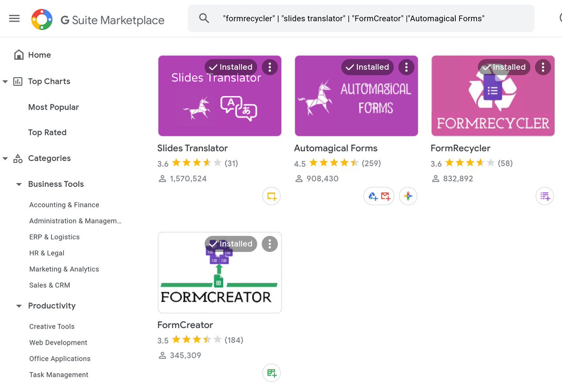The image size is (562, 392).
Task: Open Web Development category
Action: click(58, 342)
